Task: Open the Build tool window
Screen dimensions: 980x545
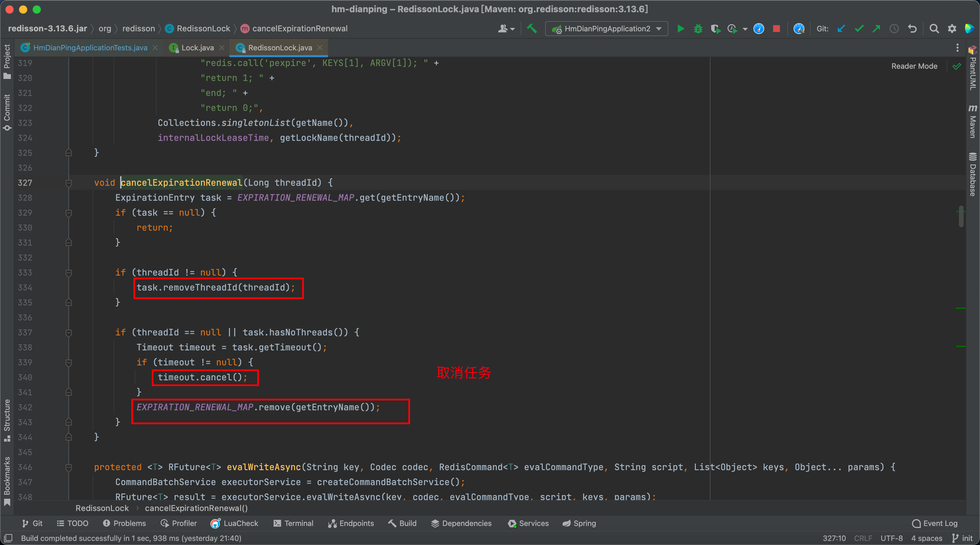Action: (402, 523)
